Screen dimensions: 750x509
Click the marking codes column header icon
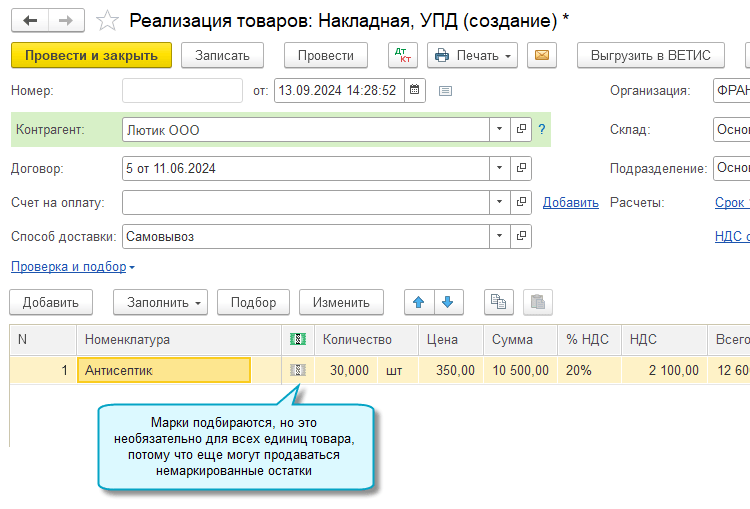298,339
